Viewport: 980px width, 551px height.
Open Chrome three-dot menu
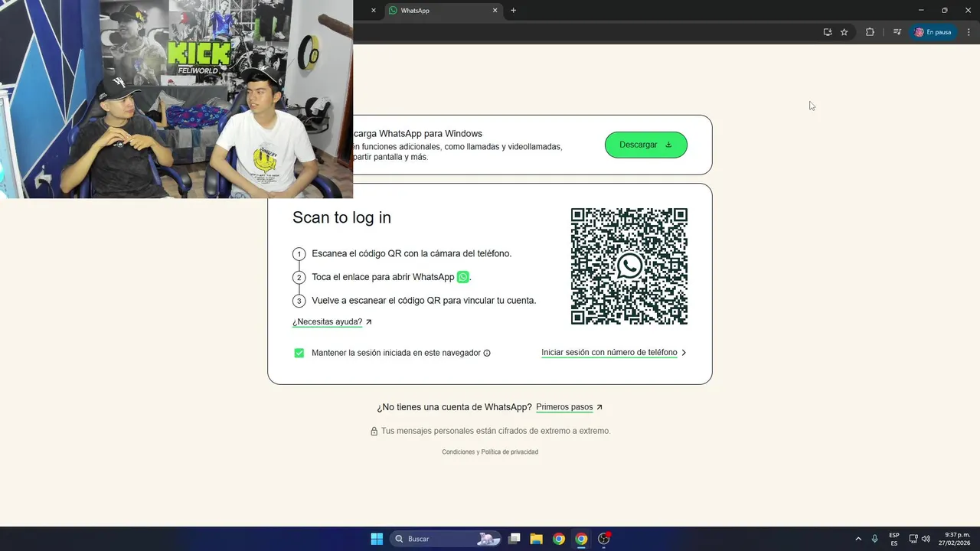[969, 32]
